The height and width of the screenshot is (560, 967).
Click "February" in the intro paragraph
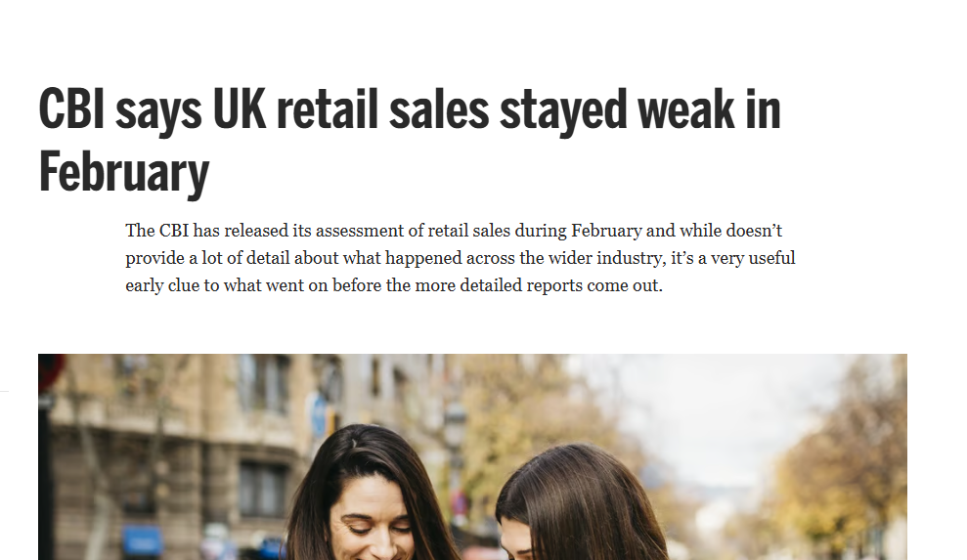coord(606,231)
